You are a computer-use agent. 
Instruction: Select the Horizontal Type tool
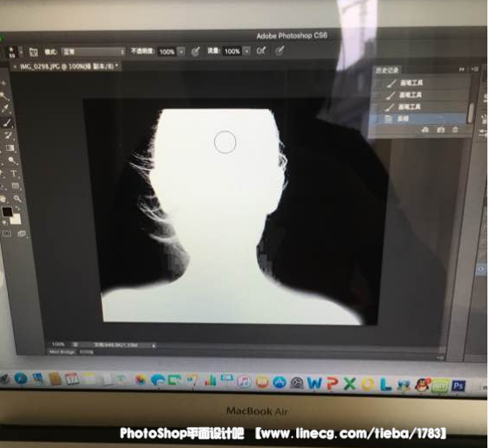[13, 174]
